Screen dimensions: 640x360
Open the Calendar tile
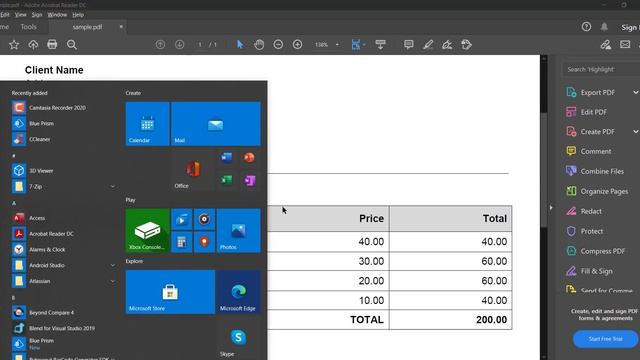(147, 124)
